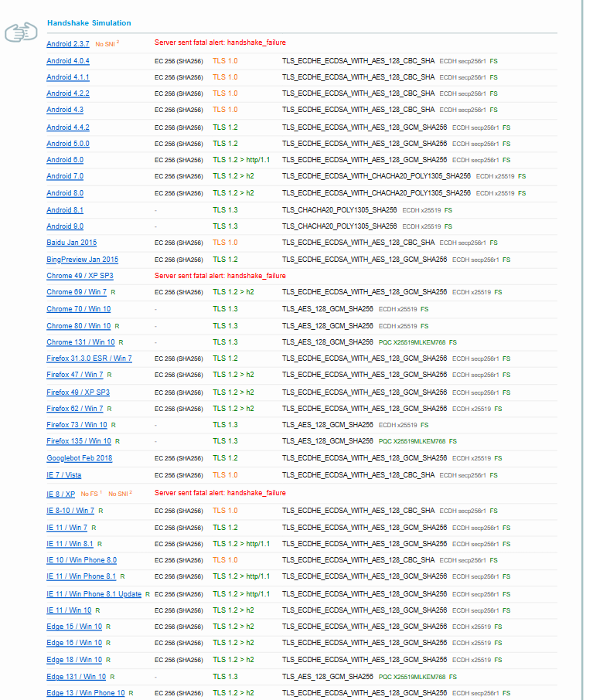Screen dimensions: 593x700
Task: Open the Android 6.0 client link
Action: point(65,160)
